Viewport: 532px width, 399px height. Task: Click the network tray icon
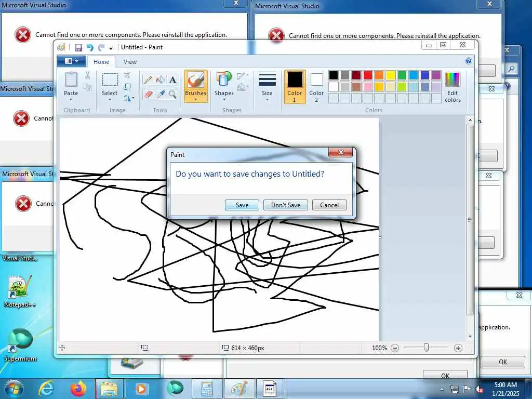tap(454, 390)
